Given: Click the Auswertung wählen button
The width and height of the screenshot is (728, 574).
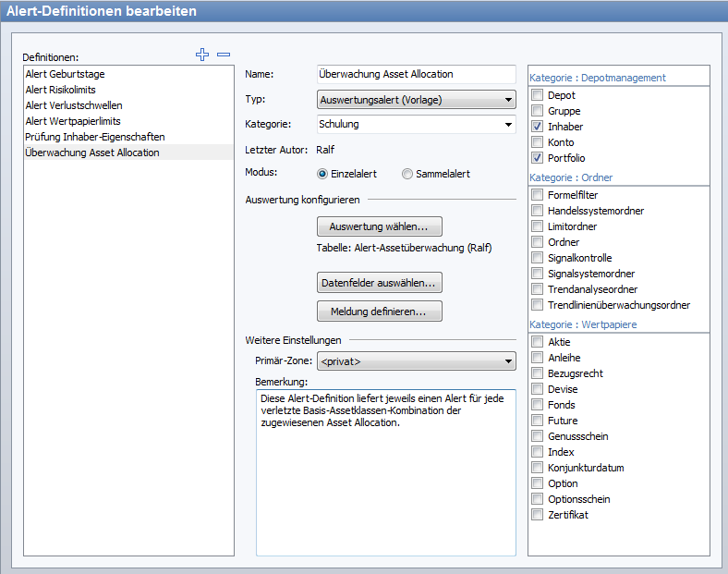Looking at the screenshot, I should tap(379, 226).
